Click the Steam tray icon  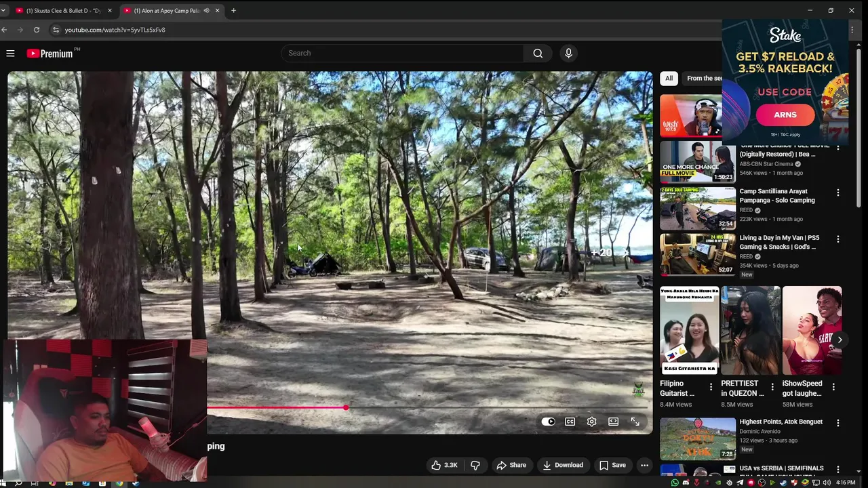tap(783, 483)
